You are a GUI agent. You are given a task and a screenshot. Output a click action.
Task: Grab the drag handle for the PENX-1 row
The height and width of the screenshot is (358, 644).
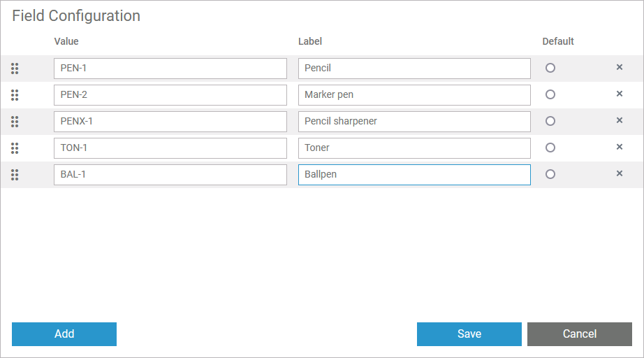(x=15, y=122)
